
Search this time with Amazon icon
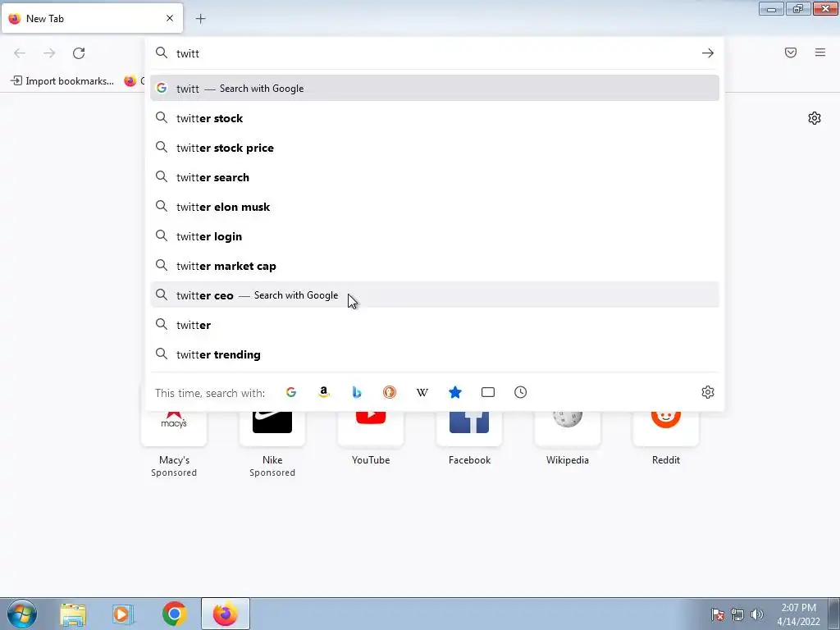click(x=323, y=392)
